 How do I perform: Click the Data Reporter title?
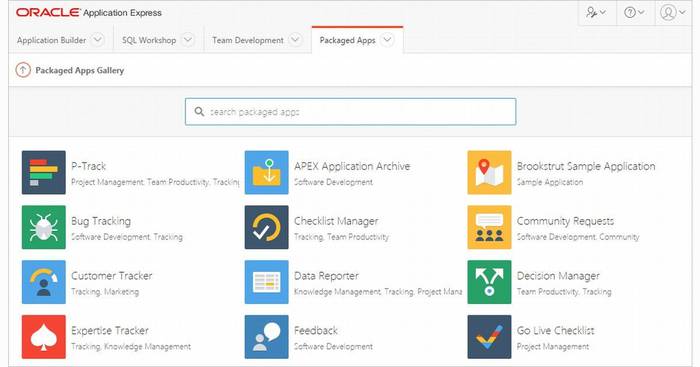click(326, 276)
